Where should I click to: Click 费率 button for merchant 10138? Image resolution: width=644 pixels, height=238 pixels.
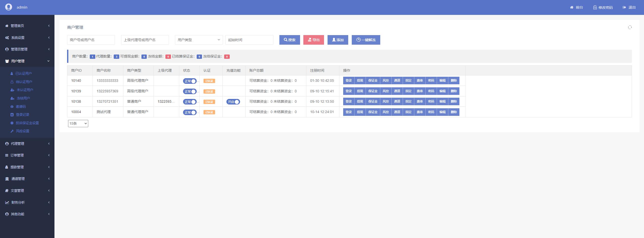point(420,101)
